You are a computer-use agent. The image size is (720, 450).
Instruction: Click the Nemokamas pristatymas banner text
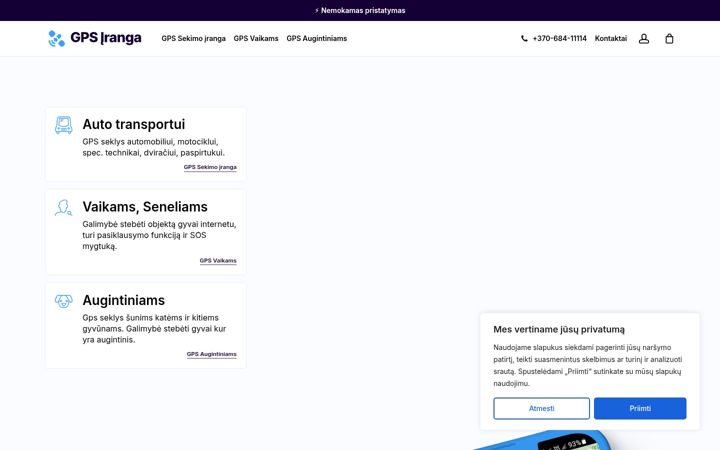(360, 10)
